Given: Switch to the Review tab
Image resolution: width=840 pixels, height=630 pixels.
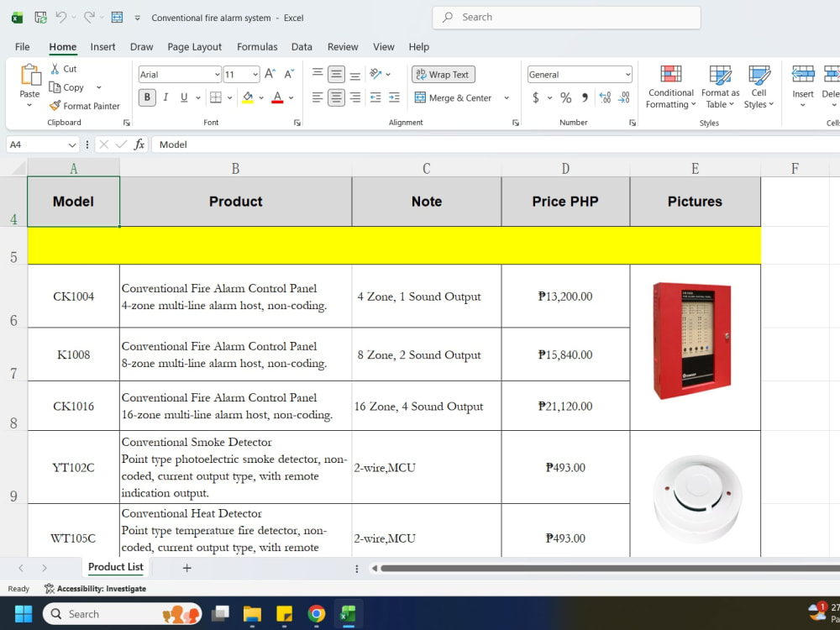Looking at the screenshot, I should click(x=343, y=46).
